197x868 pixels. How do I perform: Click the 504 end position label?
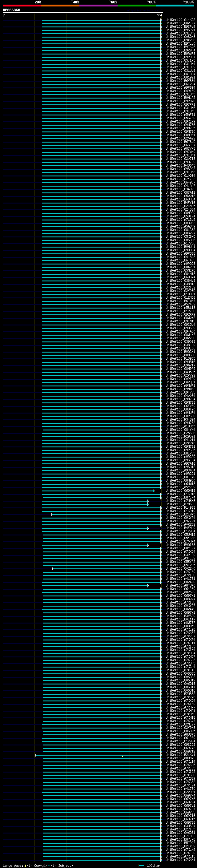tap(159, 15)
